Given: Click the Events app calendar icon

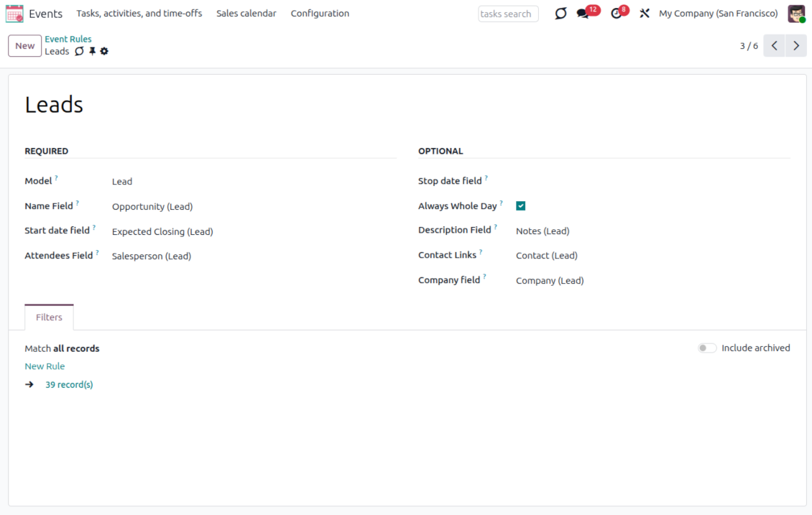Looking at the screenshot, I should (x=14, y=14).
